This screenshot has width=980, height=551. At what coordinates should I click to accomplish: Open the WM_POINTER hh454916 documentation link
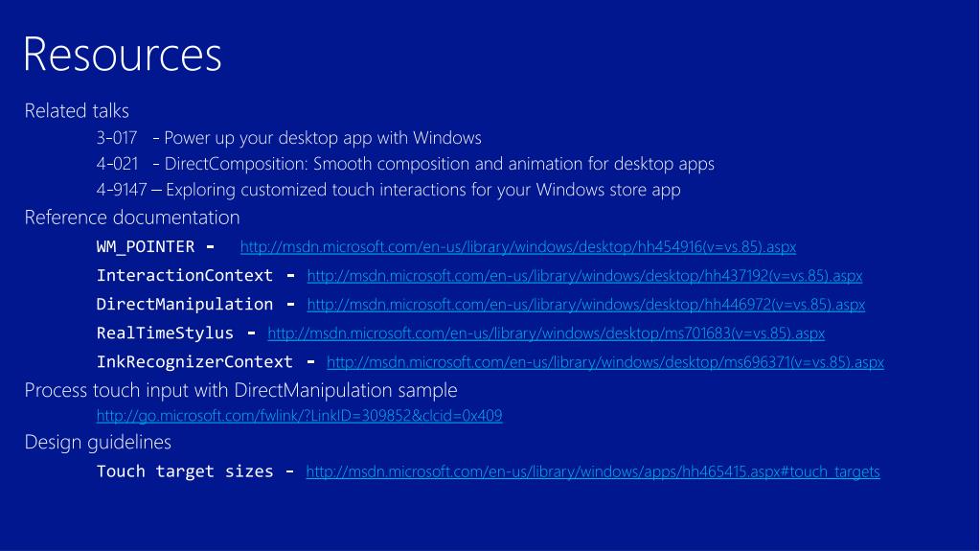click(x=518, y=247)
